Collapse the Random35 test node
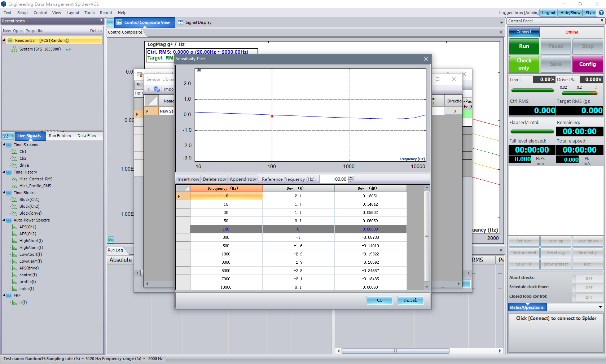 [x=4, y=40]
